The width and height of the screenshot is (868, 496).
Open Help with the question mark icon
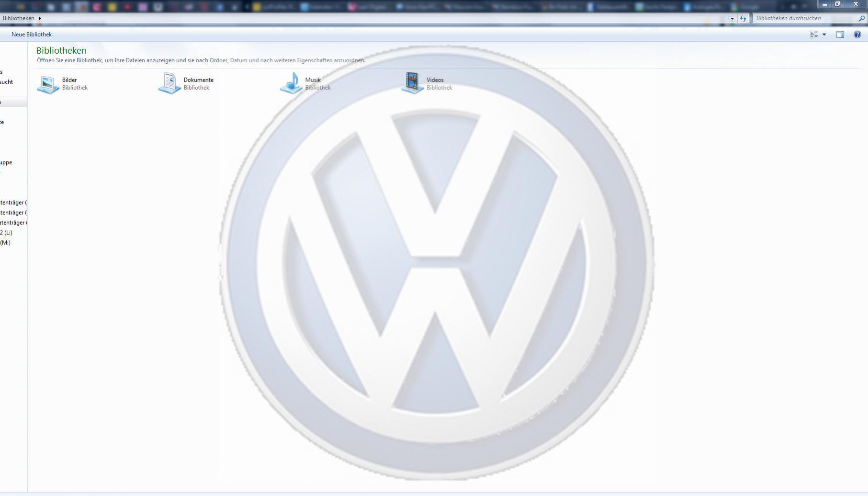(857, 35)
